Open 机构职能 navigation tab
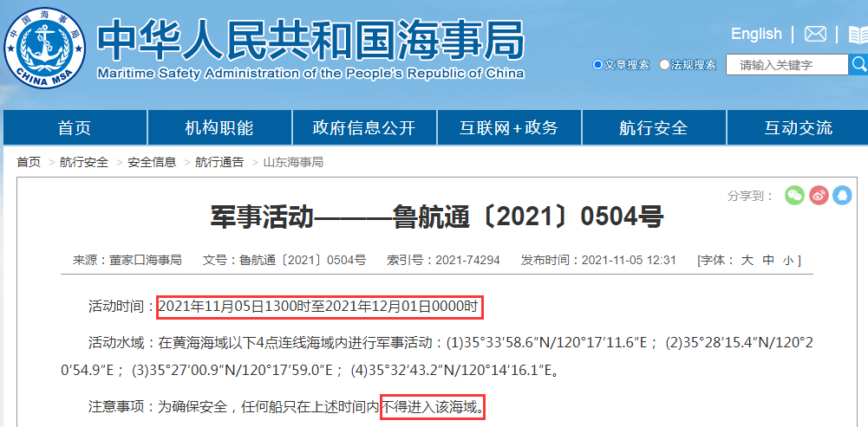This screenshot has height=427, width=868. (x=219, y=128)
